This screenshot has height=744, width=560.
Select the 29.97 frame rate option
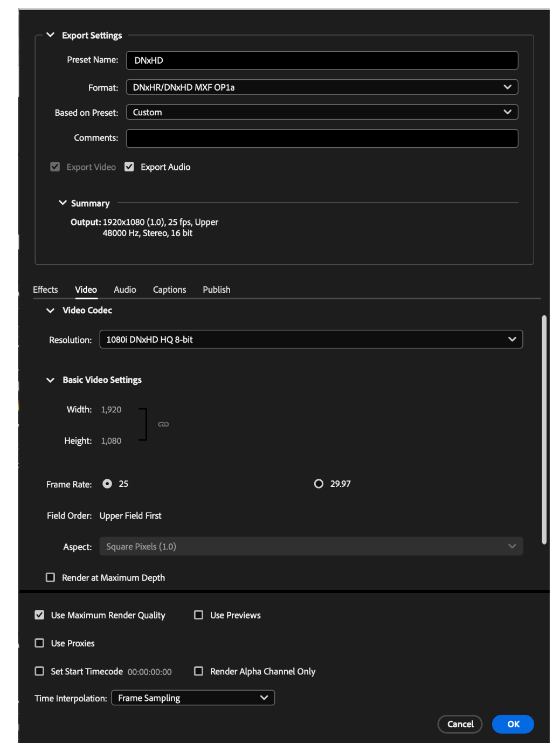coord(319,484)
